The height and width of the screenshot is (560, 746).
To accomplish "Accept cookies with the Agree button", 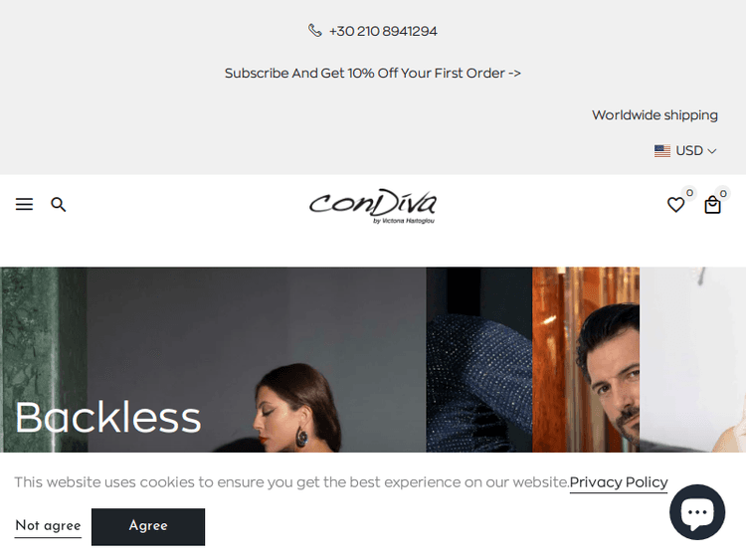I will click(148, 527).
